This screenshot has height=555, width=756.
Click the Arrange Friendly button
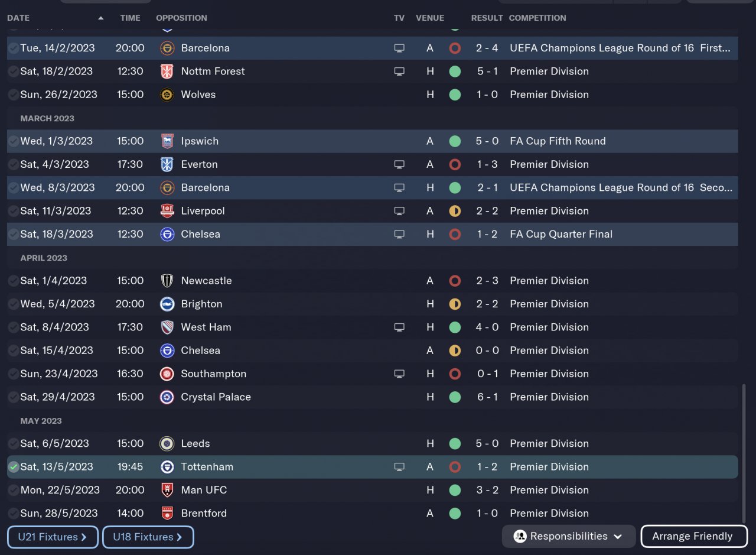click(692, 537)
